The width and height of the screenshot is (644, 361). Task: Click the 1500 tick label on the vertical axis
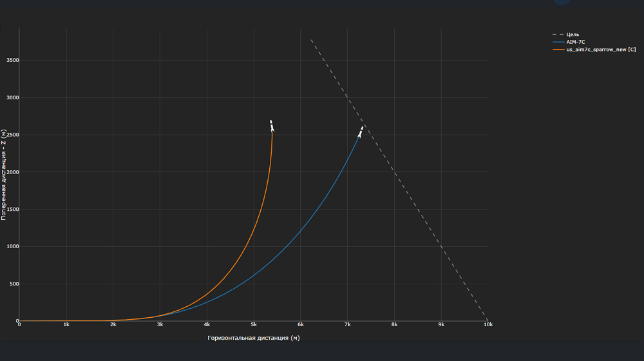(13, 210)
